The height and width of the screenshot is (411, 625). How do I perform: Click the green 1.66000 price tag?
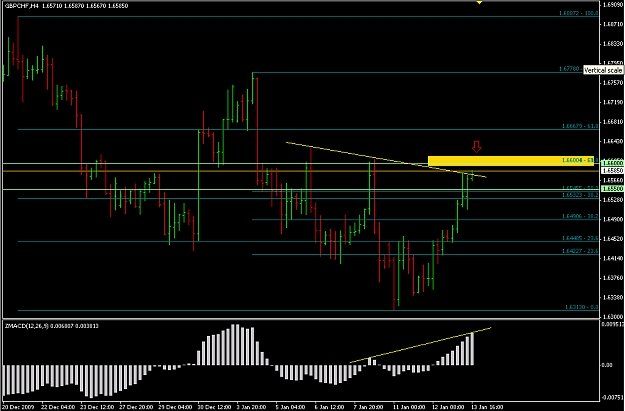pyautogui.click(x=612, y=163)
